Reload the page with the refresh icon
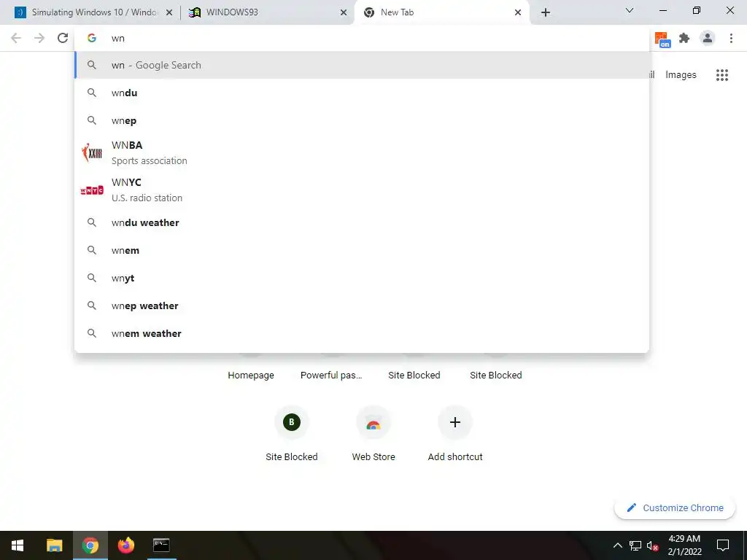 click(63, 38)
